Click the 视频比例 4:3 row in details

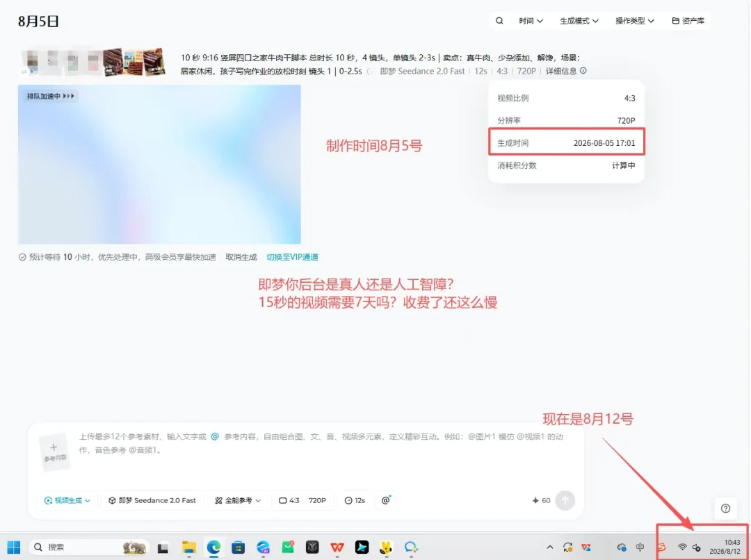(x=566, y=98)
